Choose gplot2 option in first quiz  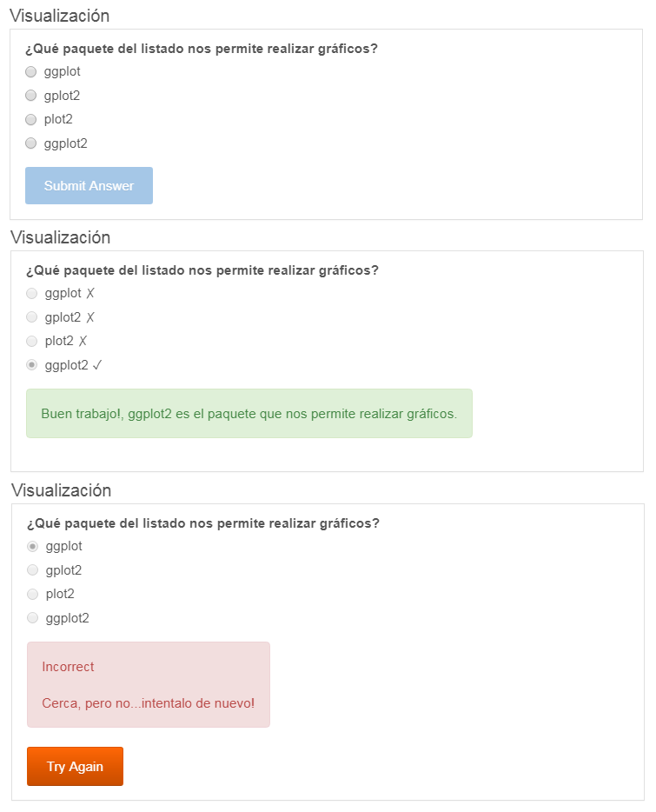click(x=31, y=96)
